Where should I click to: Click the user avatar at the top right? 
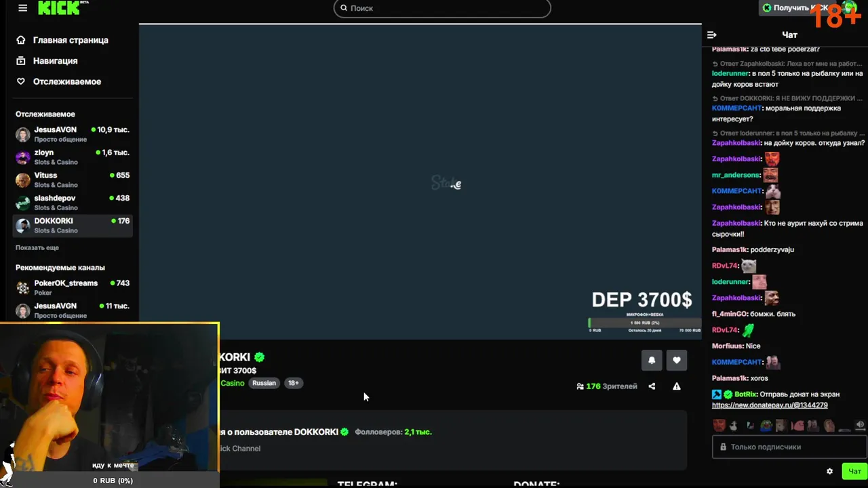point(849,7)
